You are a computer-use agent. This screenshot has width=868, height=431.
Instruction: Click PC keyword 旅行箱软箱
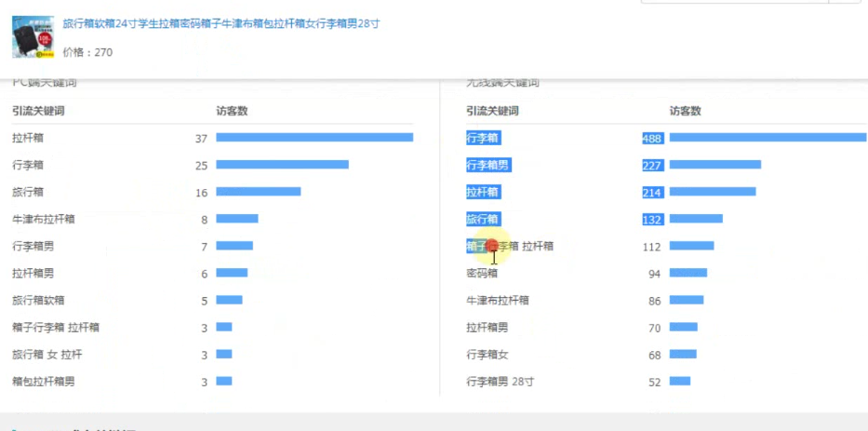(38, 300)
